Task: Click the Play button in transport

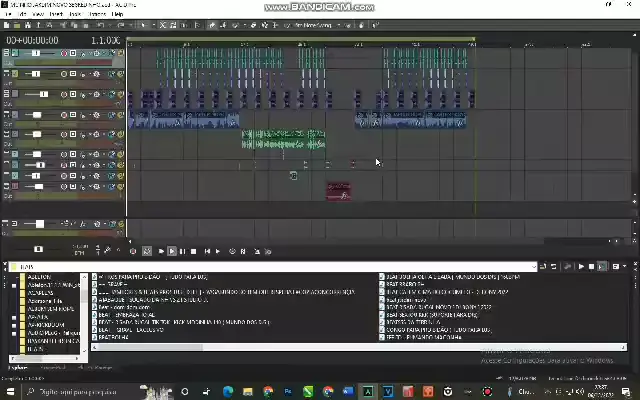Action: [172, 251]
